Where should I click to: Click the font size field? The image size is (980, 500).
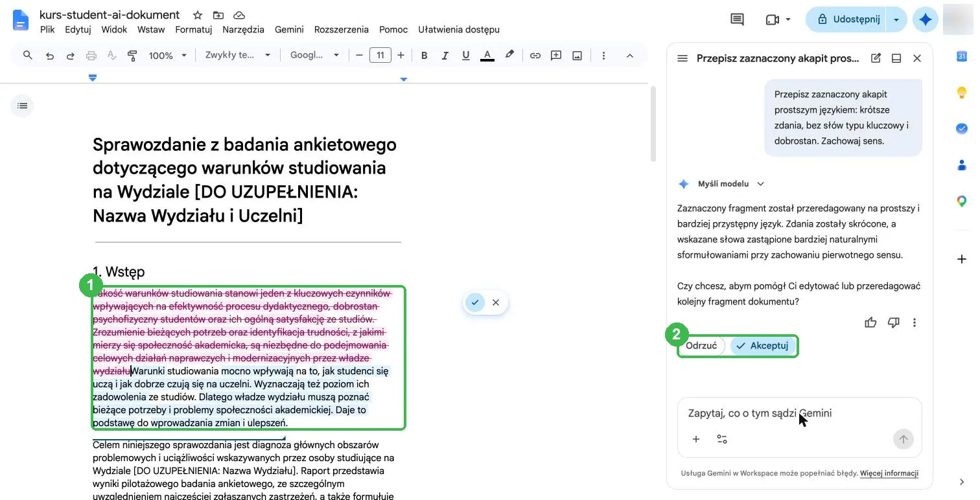(x=380, y=56)
